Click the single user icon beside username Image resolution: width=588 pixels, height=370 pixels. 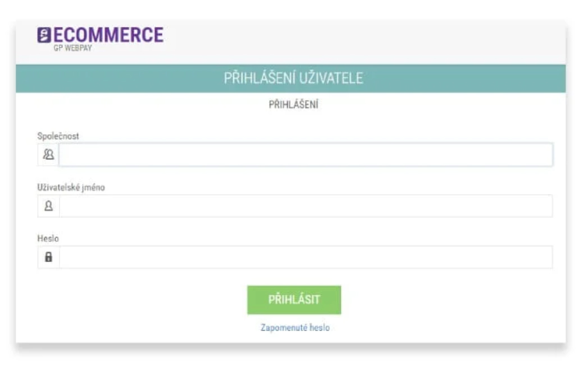(x=48, y=206)
